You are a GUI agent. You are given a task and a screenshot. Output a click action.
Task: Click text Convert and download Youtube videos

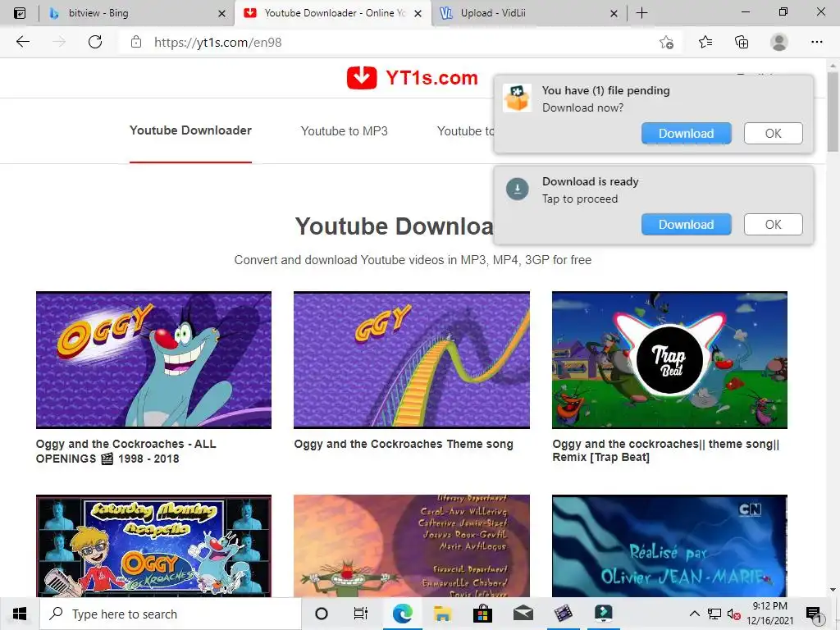coord(413,260)
